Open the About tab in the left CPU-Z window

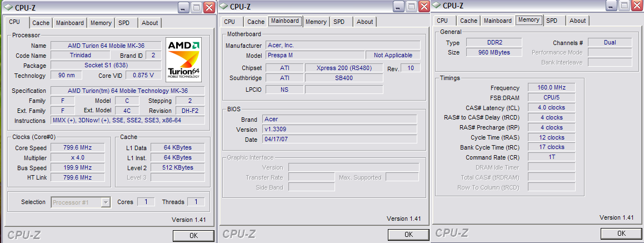150,23
